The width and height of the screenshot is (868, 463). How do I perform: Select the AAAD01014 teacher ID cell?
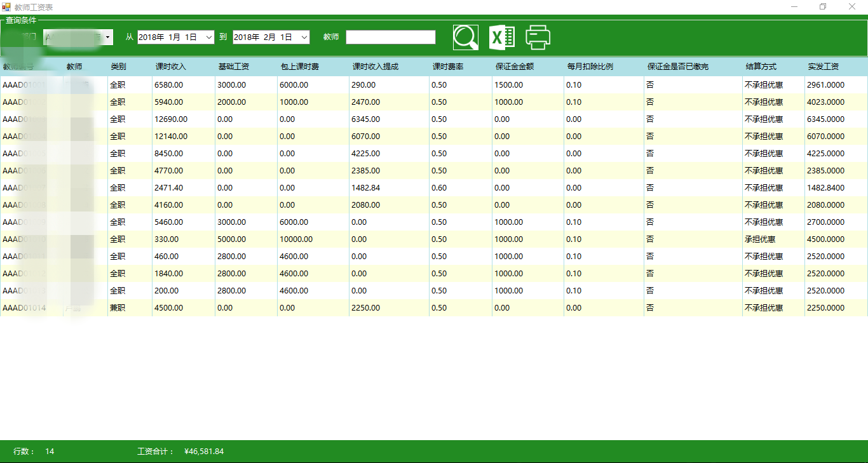click(32, 308)
